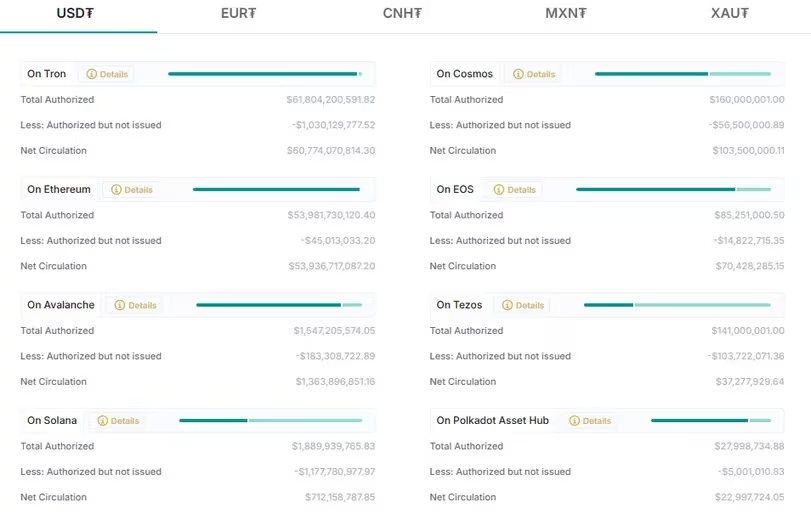The image size is (811, 514).
Task: Click the On Ethereum Net Circulation amount
Action: pos(331,267)
